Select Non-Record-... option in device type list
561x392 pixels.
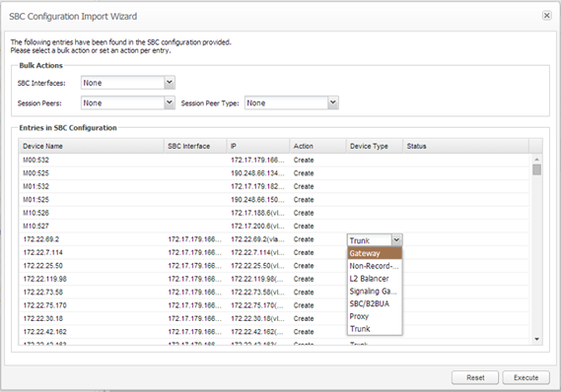375,266
